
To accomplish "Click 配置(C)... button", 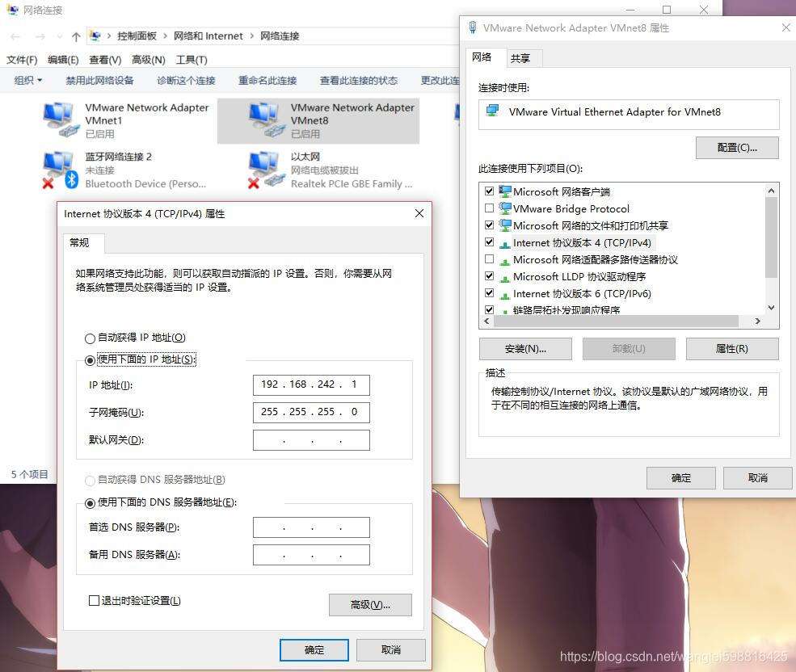I will pyautogui.click(x=737, y=148).
